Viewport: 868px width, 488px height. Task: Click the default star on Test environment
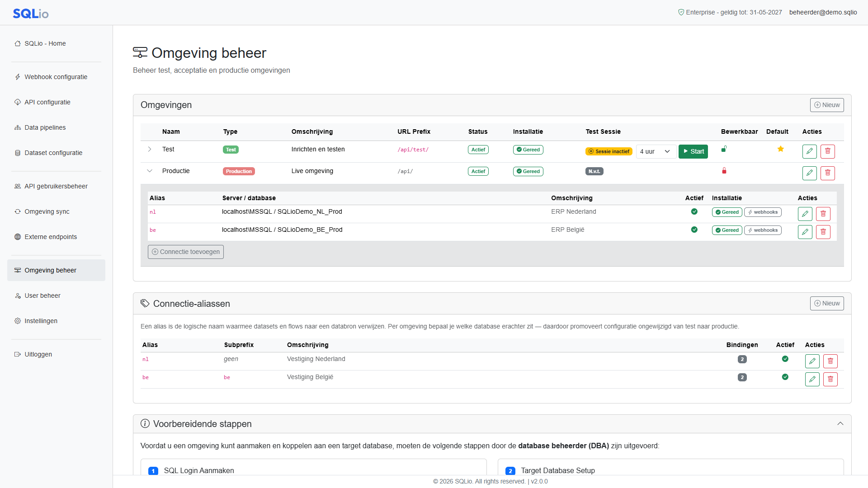780,149
